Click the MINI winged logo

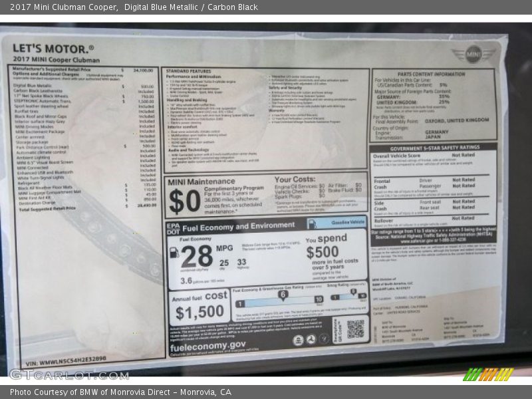pyautogui.click(x=473, y=55)
